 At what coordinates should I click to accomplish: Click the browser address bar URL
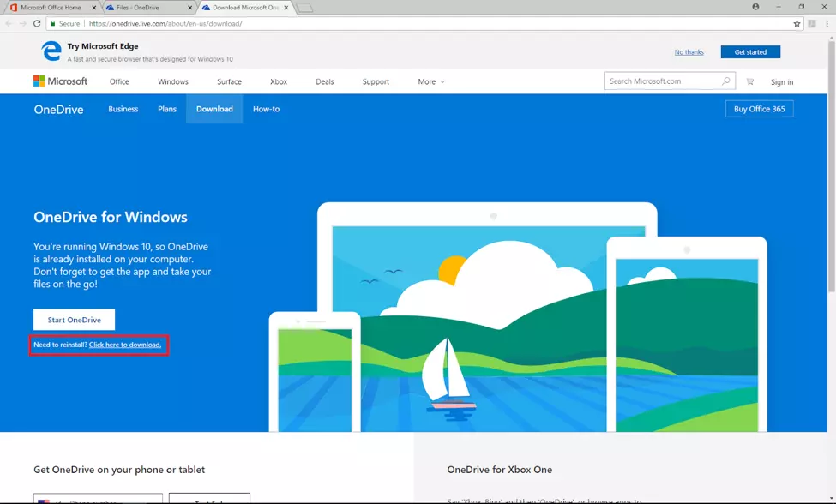coord(165,23)
